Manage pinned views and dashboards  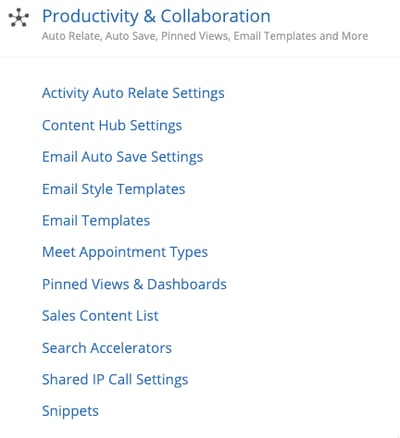[x=134, y=284]
